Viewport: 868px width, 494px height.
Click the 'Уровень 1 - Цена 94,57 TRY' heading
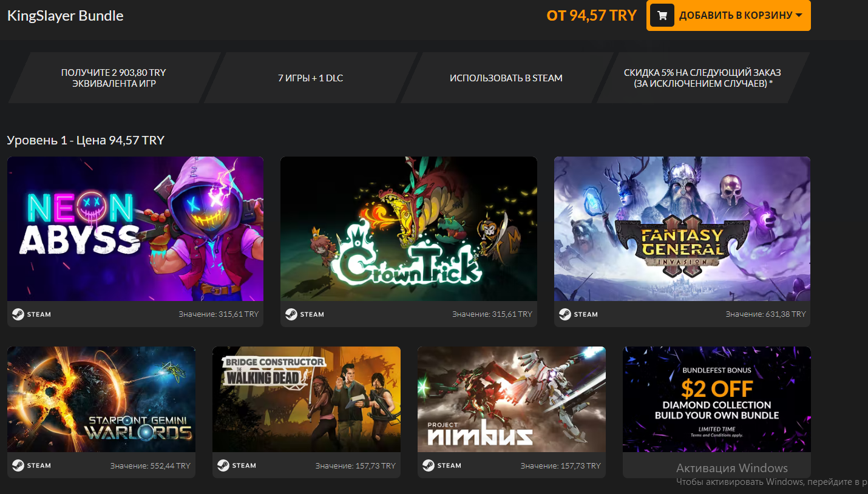pyautogui.click(x=86, y=140)
